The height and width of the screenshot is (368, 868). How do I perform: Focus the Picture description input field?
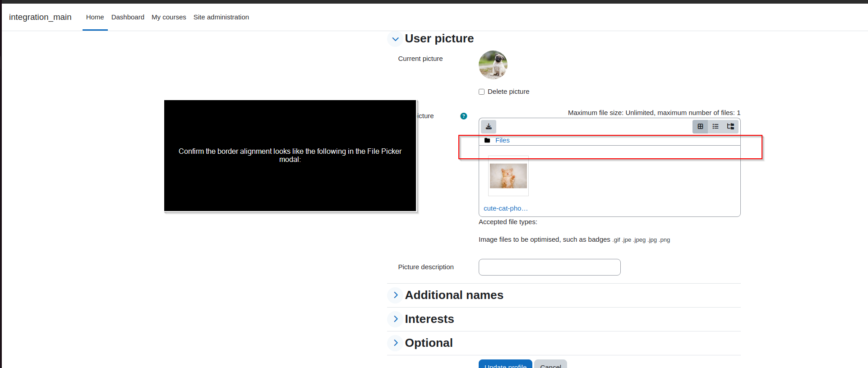(549, 267)
